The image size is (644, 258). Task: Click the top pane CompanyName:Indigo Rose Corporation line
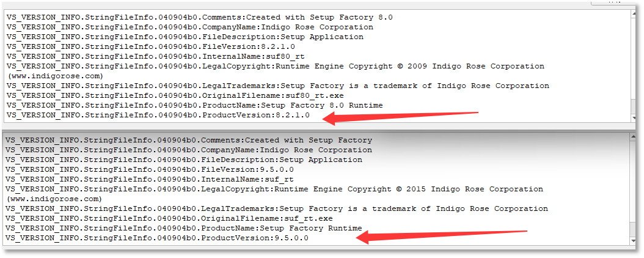tap(190, 27)
